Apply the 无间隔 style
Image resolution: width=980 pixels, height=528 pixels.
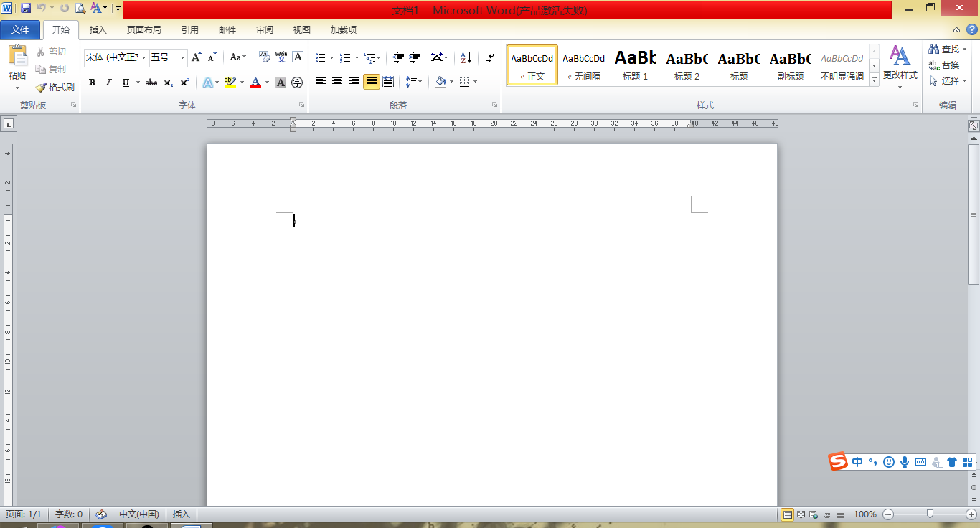click(x=584, y=65)
